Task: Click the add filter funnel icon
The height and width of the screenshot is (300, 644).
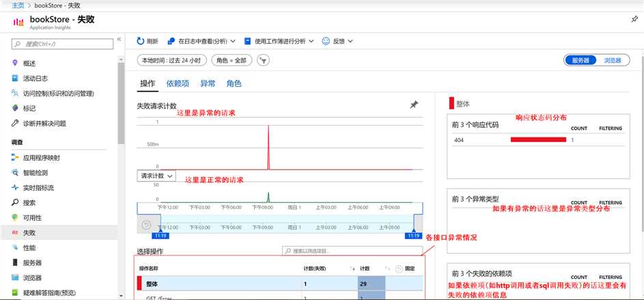Action: point(263,60)
